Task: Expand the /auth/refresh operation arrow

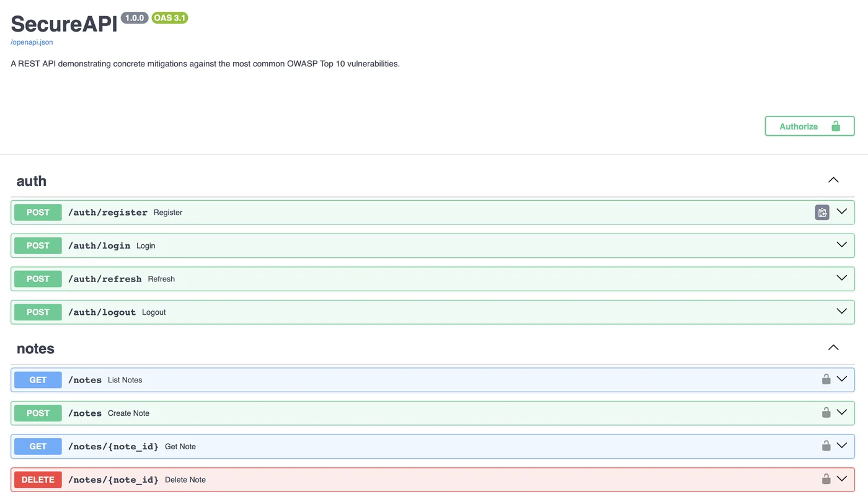Action: pos(842,278)
